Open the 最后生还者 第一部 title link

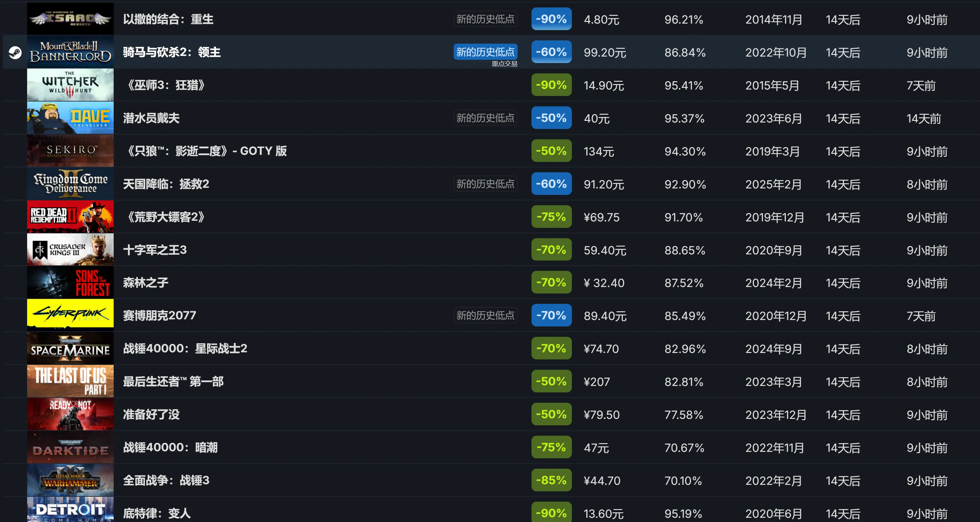click(x=173, y=381)
